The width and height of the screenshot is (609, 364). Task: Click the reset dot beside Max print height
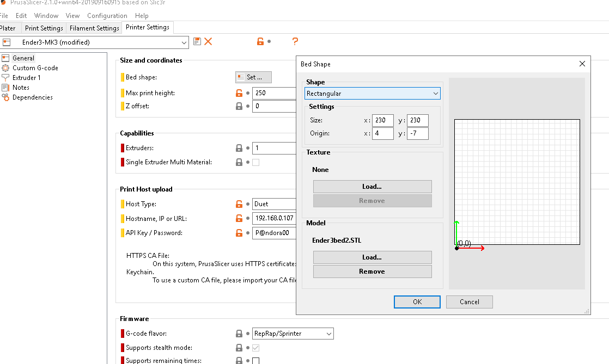(248, 93)
